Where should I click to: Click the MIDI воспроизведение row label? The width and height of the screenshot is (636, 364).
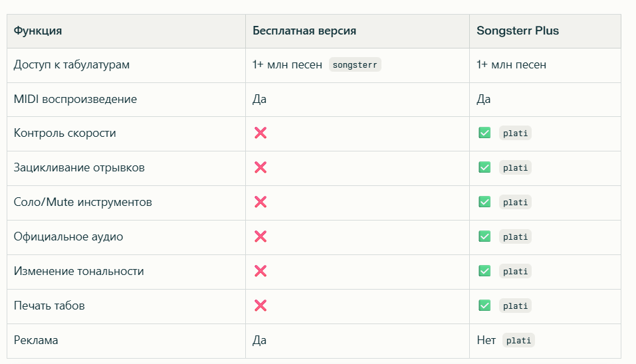click(x=75, y=99)
